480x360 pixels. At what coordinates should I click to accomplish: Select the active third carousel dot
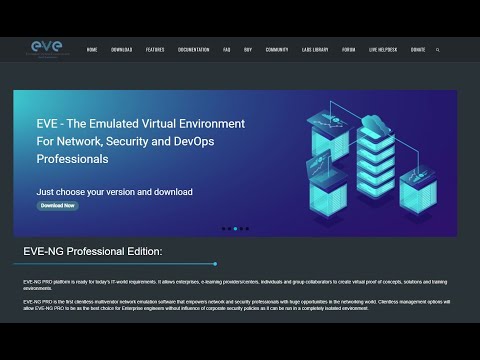[x=235, y=229]
